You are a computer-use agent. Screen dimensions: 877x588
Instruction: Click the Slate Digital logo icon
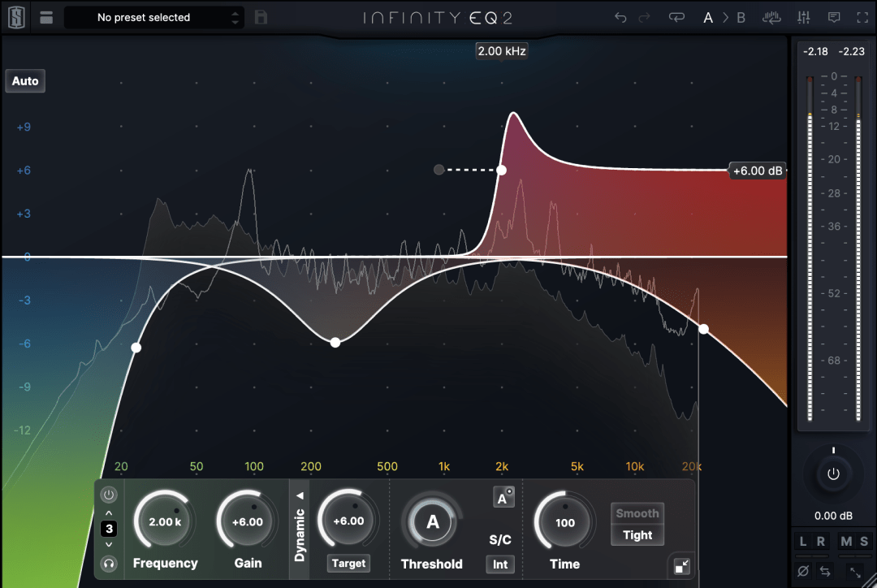[x=15, y=16]
